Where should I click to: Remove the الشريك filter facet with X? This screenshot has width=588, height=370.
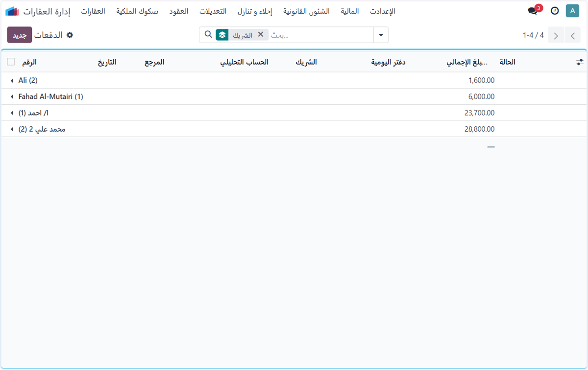pos(261,35)
